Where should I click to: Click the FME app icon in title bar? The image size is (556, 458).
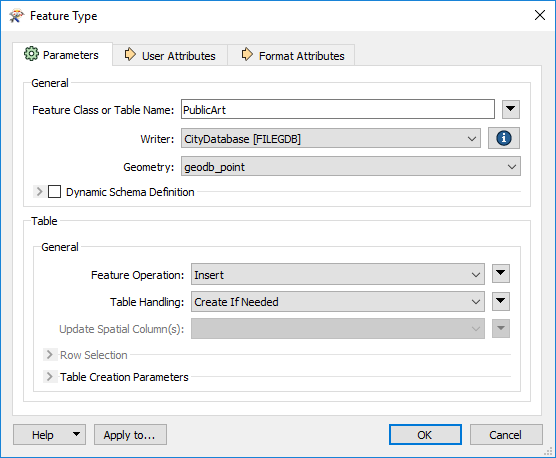(16, 16)
